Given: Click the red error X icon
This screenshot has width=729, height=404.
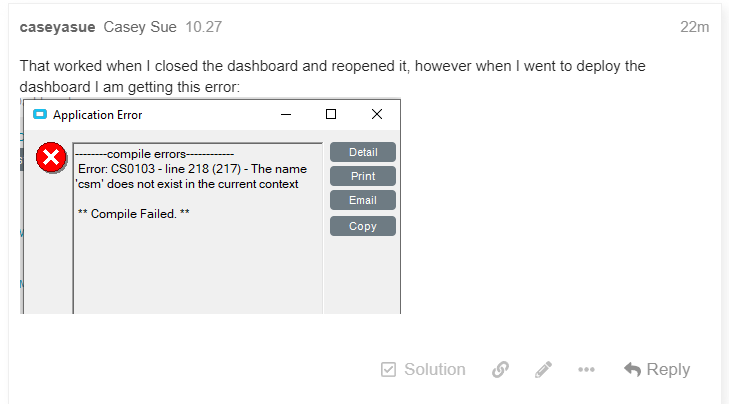Looking at the screenshot, I should (51, 158).
